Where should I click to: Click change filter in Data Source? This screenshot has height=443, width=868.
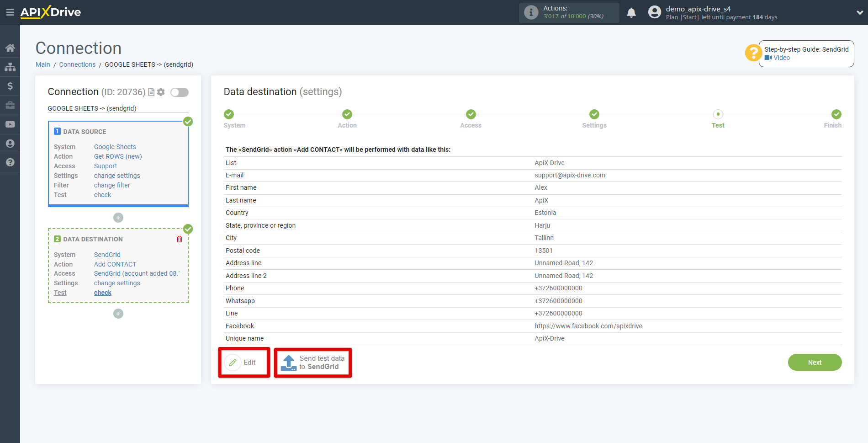point(112,185)
